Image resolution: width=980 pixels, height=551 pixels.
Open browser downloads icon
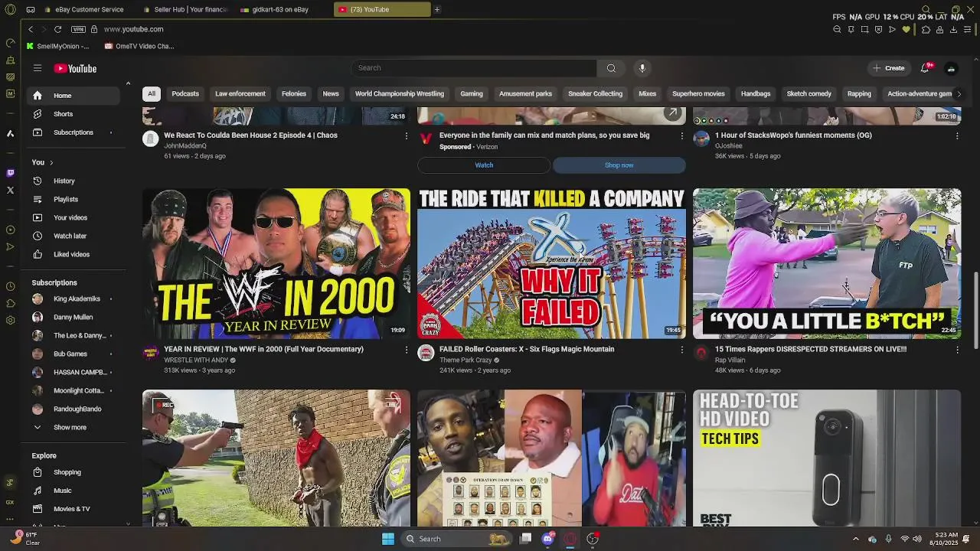[x=953, y=29]
